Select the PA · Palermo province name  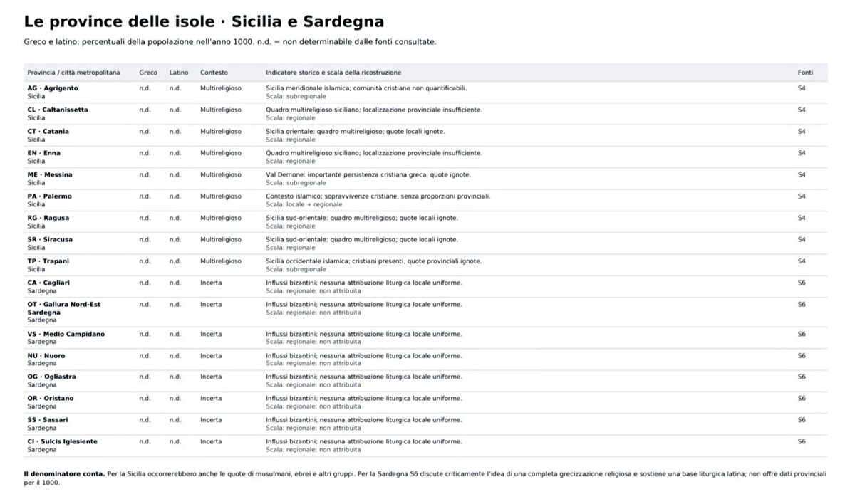[x=49, y=196]
